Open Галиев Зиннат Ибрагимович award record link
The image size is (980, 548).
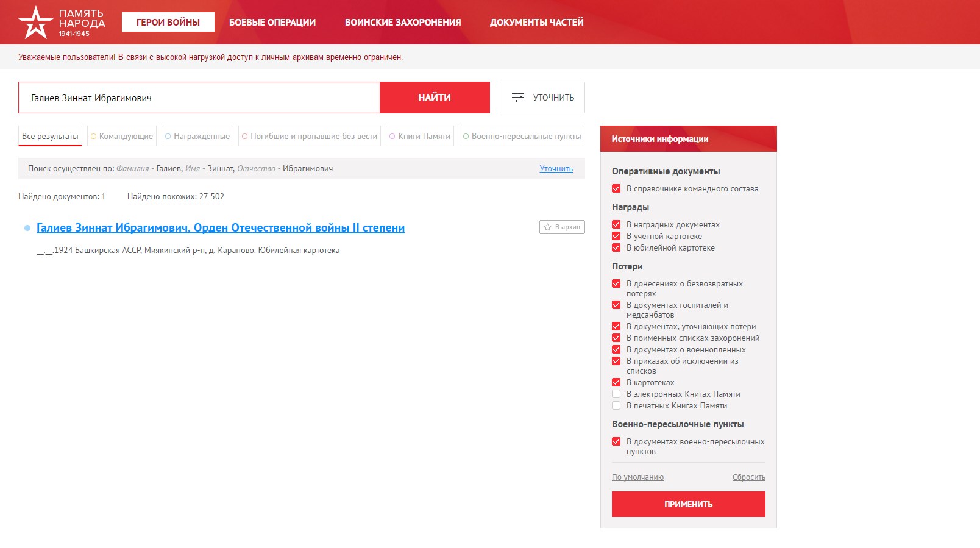coord(221,228)
